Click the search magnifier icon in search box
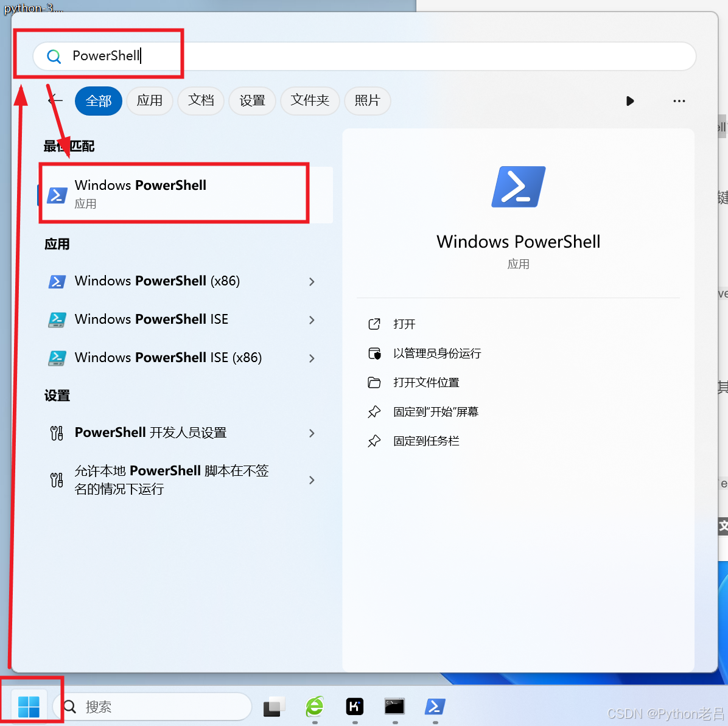Viewport: 728px width, 726px height. tap(54, 57)
